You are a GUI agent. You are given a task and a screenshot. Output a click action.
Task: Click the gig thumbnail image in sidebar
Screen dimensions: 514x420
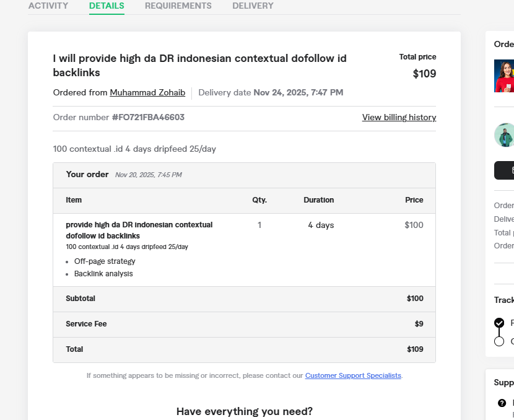504,76
